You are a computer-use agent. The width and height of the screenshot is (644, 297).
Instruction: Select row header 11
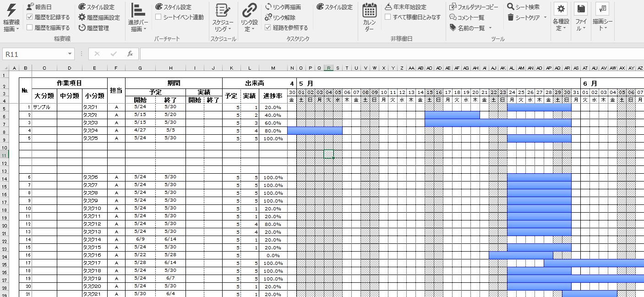pos(5,155)
